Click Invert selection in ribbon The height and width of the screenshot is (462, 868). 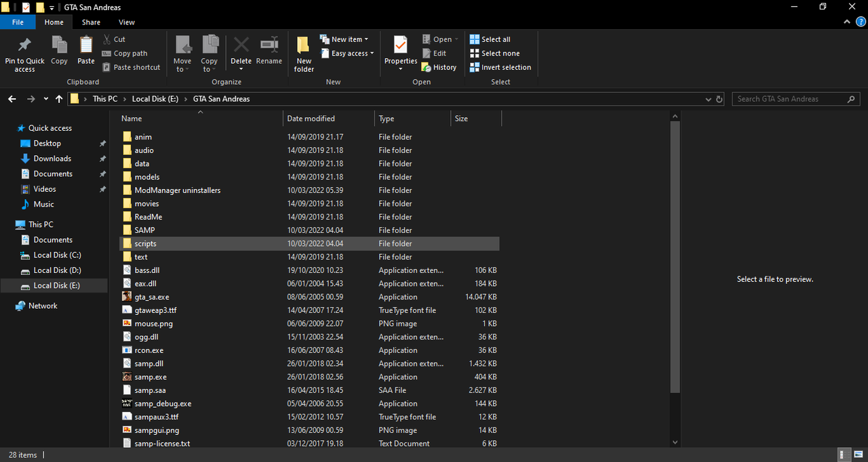(500, 67)
